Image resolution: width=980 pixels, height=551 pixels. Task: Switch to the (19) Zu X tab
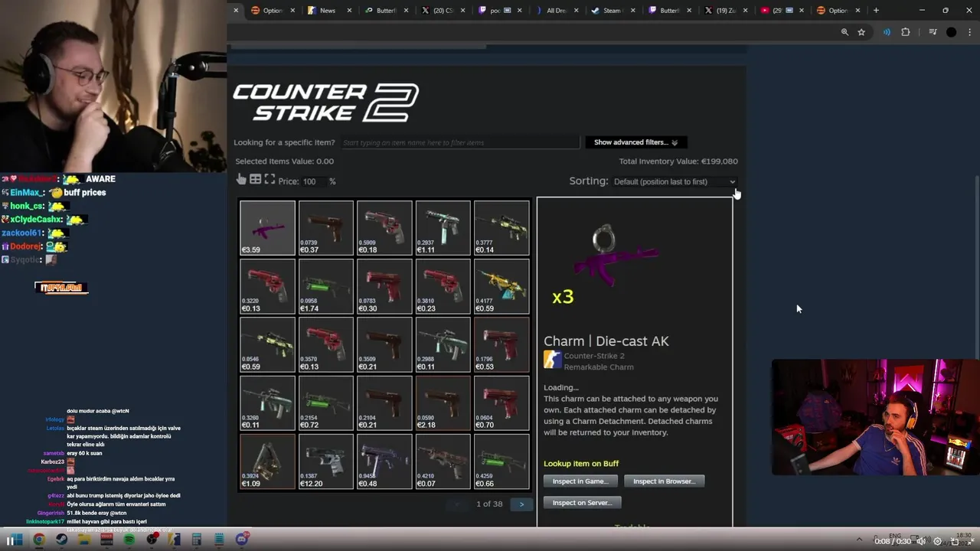pos(726,11)
